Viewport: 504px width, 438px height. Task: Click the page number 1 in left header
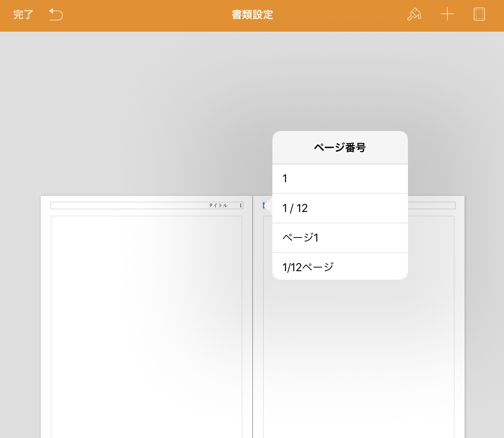[240, 205]
